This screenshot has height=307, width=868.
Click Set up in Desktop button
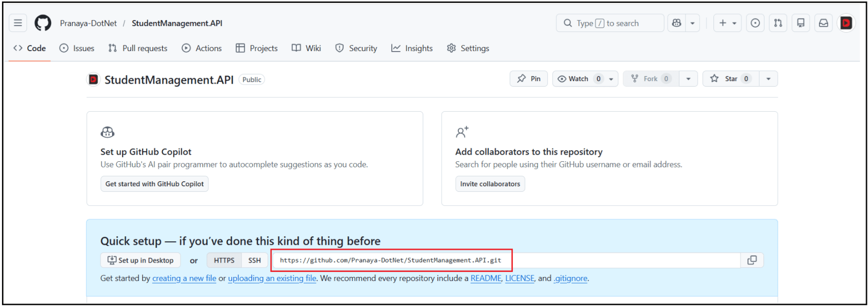141,260
